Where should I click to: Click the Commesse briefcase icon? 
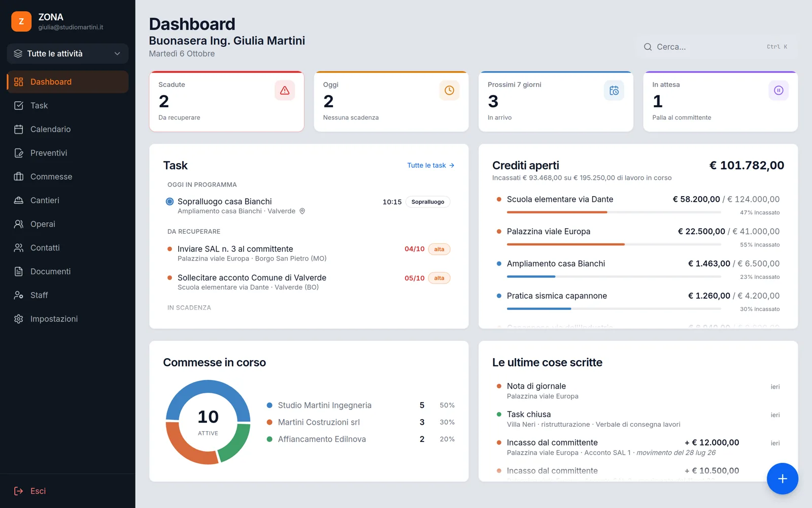[x=19, y=177]
